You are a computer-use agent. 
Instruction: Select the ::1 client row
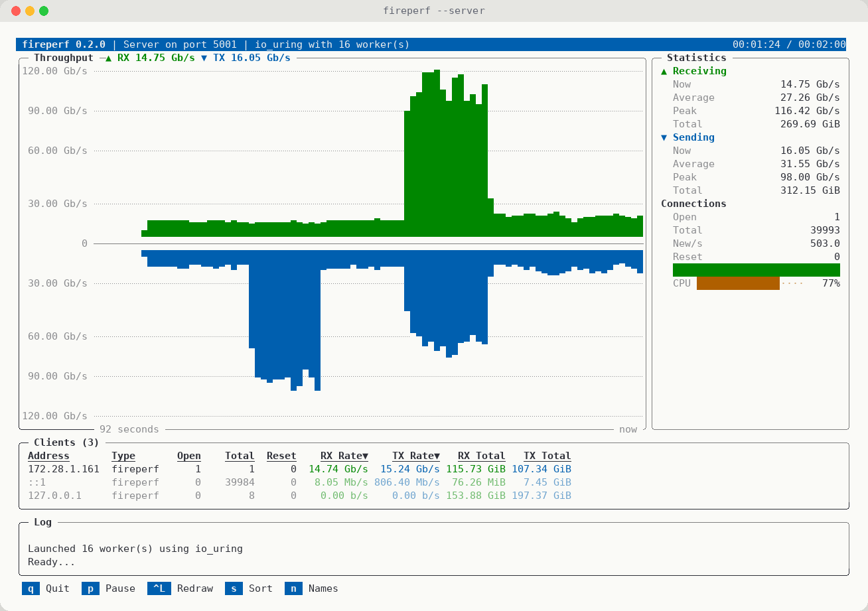point(299,482)
